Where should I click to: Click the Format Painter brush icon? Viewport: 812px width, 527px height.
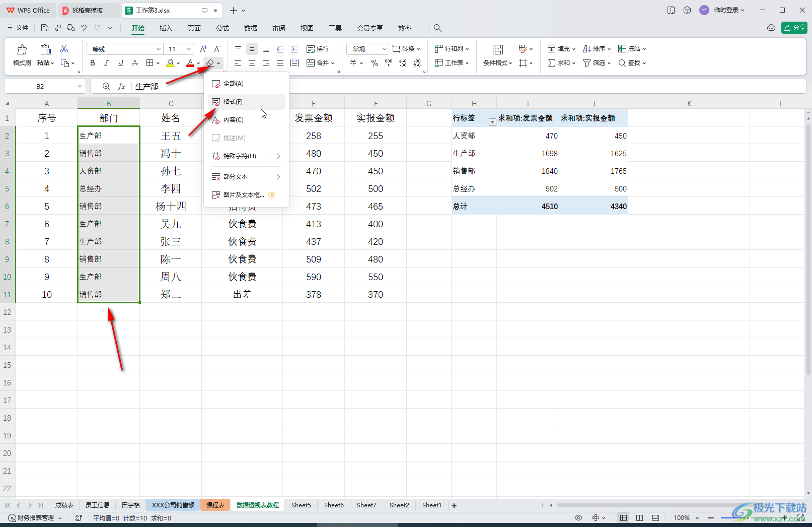point(22,49)
